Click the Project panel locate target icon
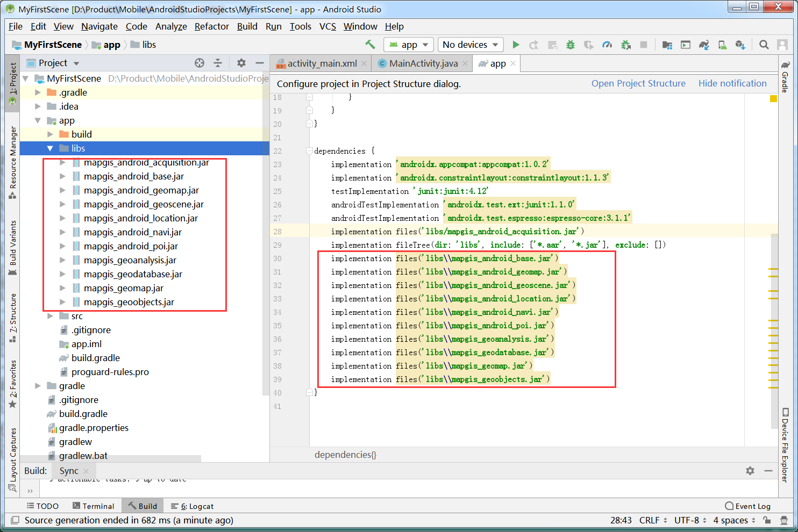The width and height of the screenshot is (798, 532). [199, 63]
